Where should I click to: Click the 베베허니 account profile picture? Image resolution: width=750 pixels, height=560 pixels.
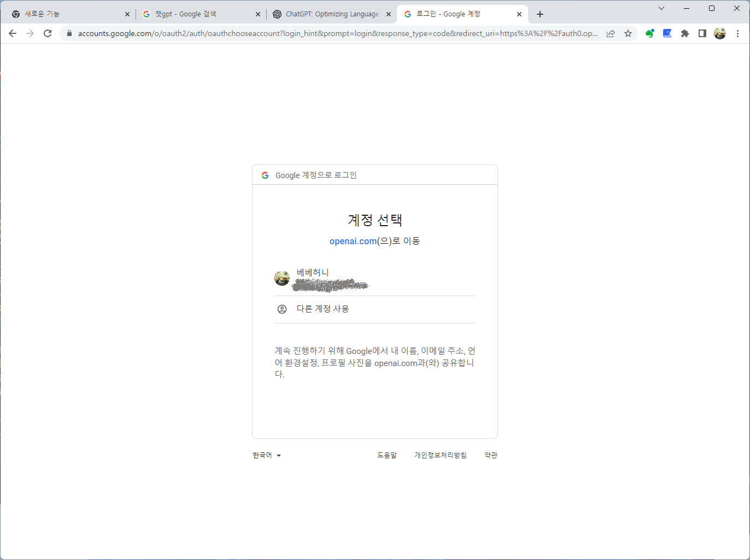coord(282,278)
